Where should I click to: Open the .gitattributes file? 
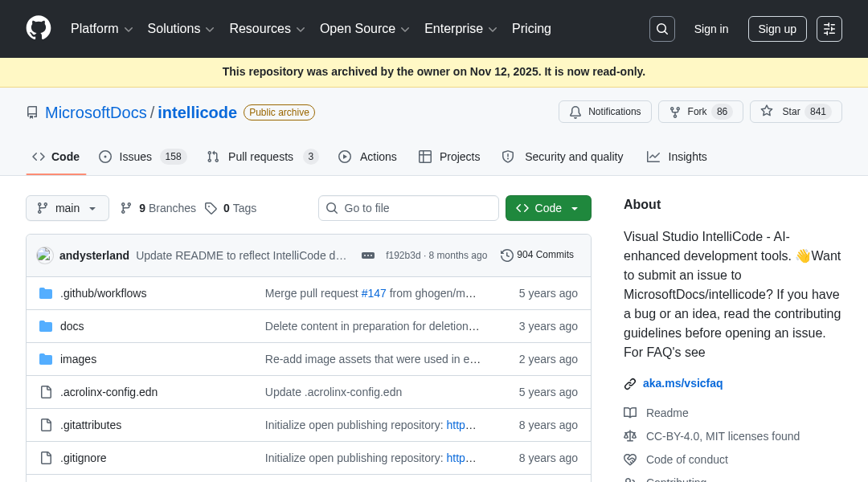[91, 425]
